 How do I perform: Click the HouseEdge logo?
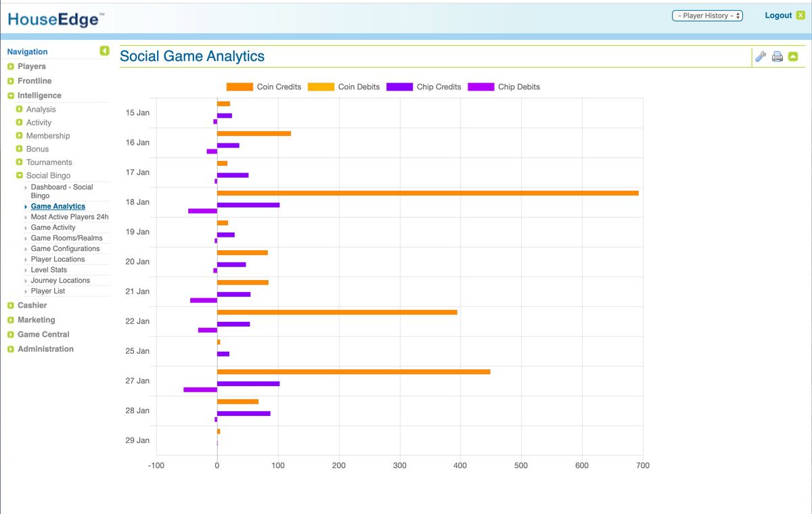pos(55,20)
